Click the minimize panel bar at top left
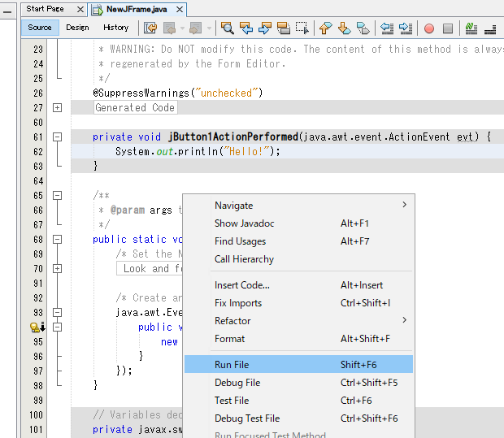Image resolution: width=504 pixels, height=438 pixels. 7,12
